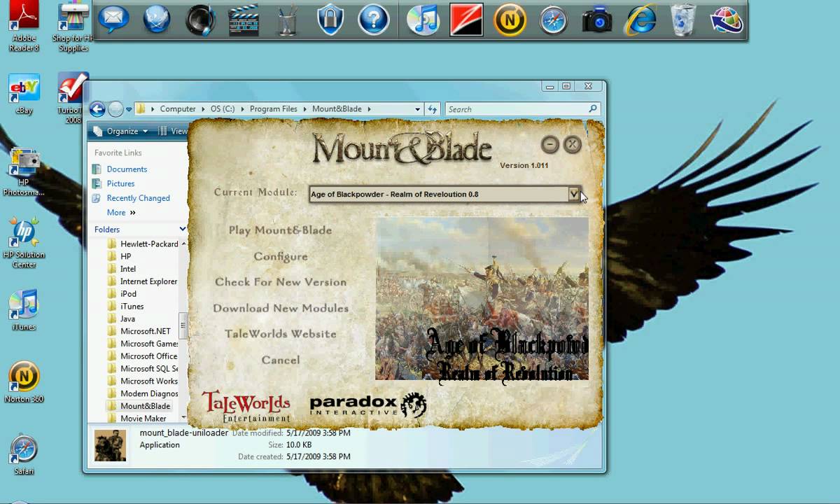Open the Views toolbar button
This screenshot has height=504, width=840.
[x=173, y=131]
